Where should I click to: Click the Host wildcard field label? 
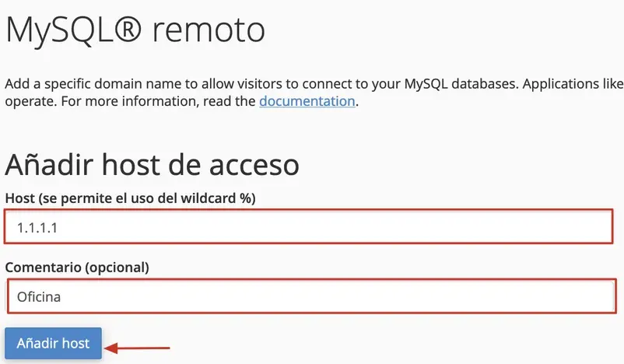[x=130, y=198]
